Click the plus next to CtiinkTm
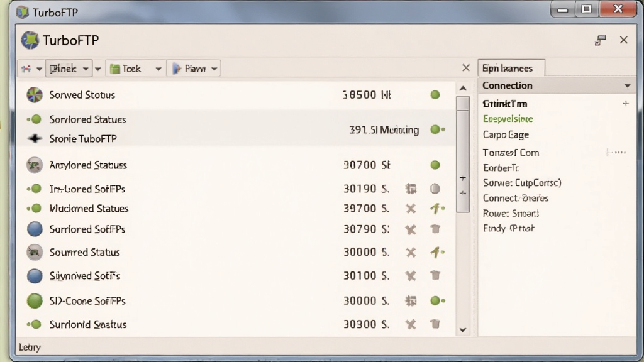 click(626, 104)
